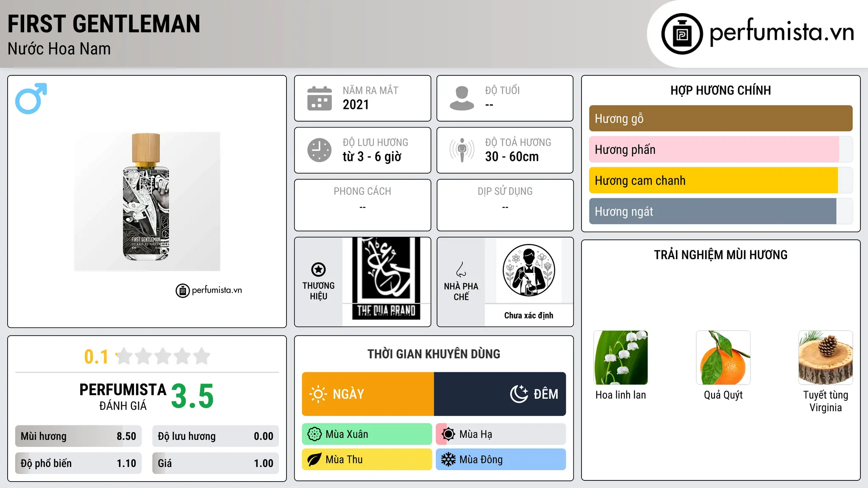The height and width of the screenshot is (488, 868).
Task: Click the Tuyết tùng Virginia caption
Action: coord(826,401)
